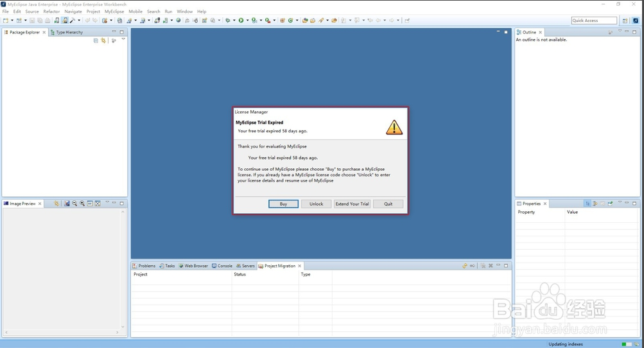The width and height of the screenshot is (644, 348).
Task: Toggle Show Categories in Properties view
Action: point(587,204)
